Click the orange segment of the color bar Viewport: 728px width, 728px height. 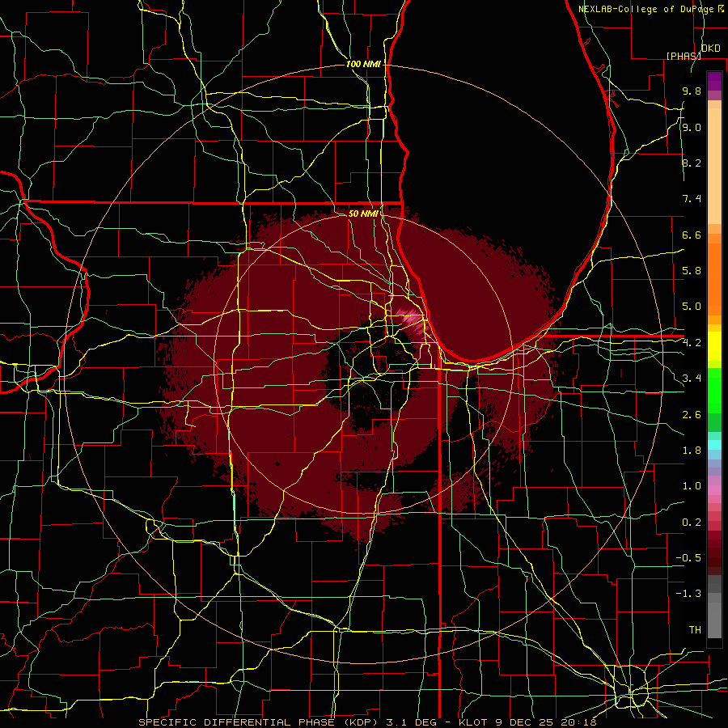pyautogui.click(x=714, y=278)
